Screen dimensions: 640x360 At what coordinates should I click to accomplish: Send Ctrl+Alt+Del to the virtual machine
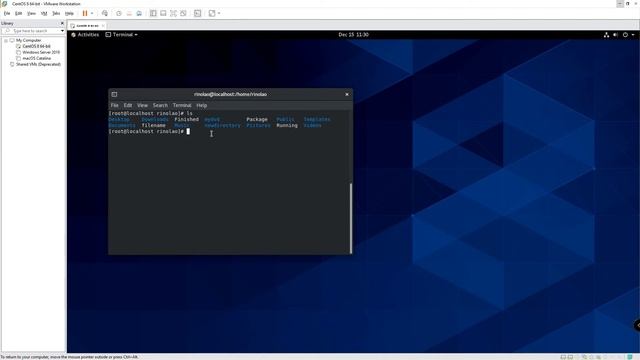(105, 13)
